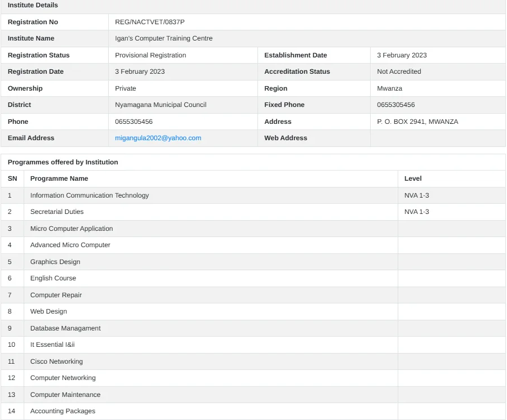Click the Computer Repair programme

pos(56,295)
